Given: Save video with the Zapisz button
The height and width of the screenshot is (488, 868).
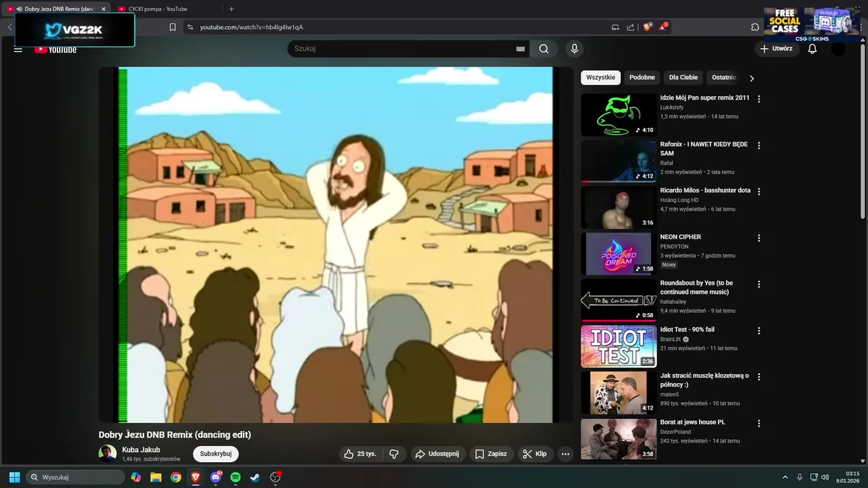Looking at the screenshot, I should click(x=491, y=454).
